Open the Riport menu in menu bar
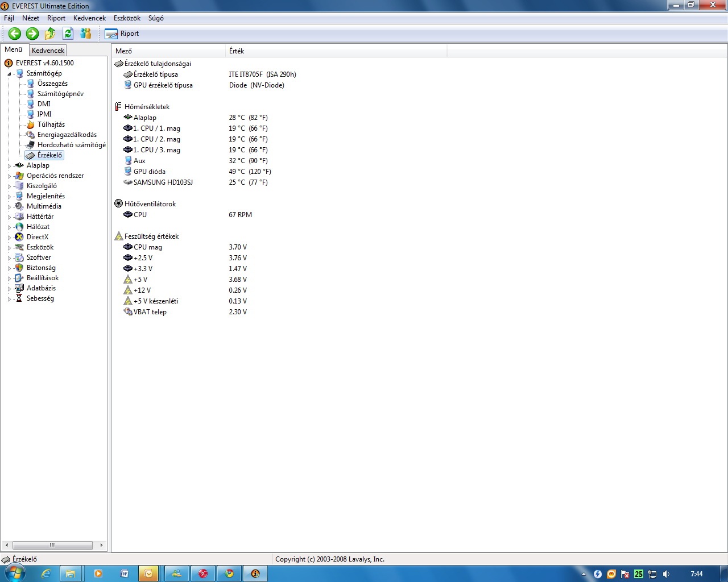 point(56,18)
